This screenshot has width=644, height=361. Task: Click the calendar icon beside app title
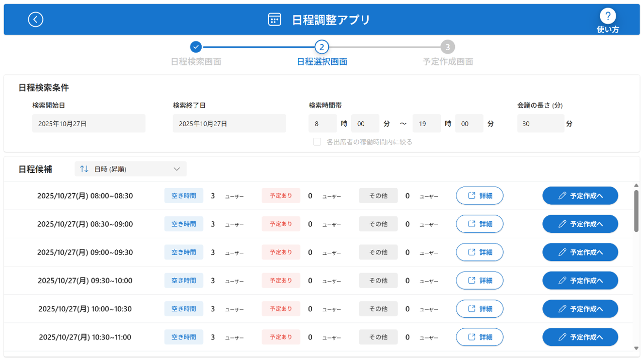(x=274, y=20)
